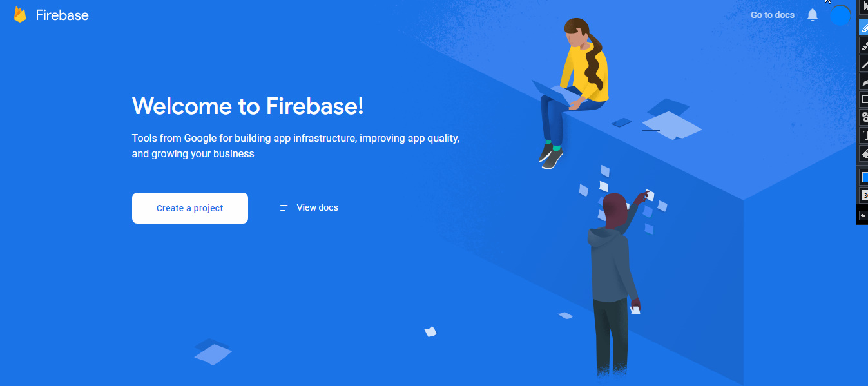Open the notifications bell

click(x=813, y=15)
